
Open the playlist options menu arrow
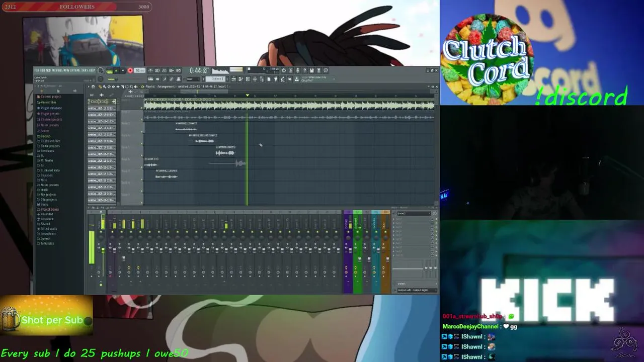click(89, 86)
